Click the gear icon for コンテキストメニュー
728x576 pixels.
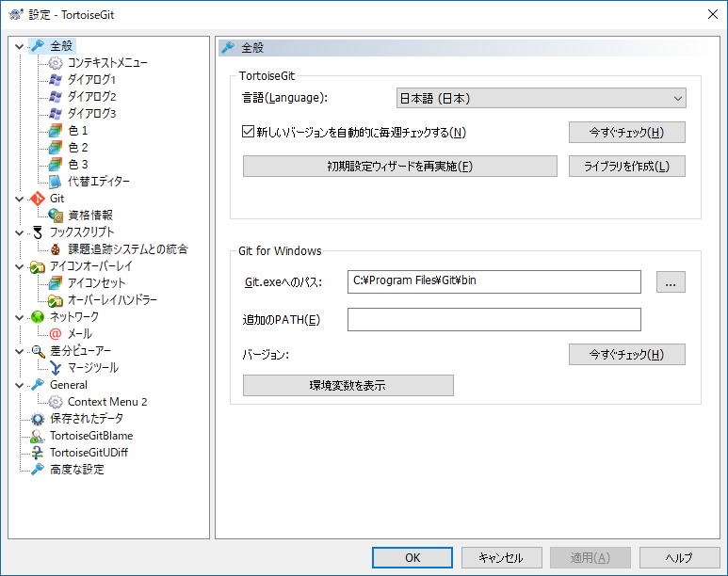56,63
